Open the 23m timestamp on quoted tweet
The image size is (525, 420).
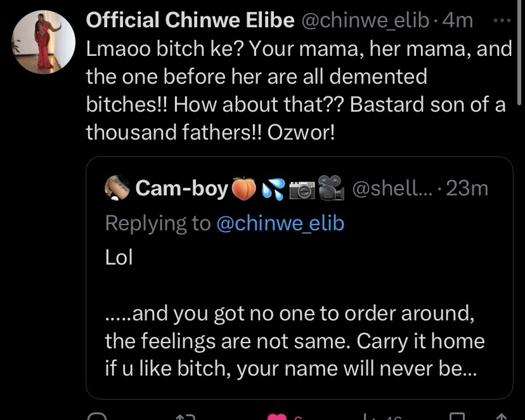(467, 188)
